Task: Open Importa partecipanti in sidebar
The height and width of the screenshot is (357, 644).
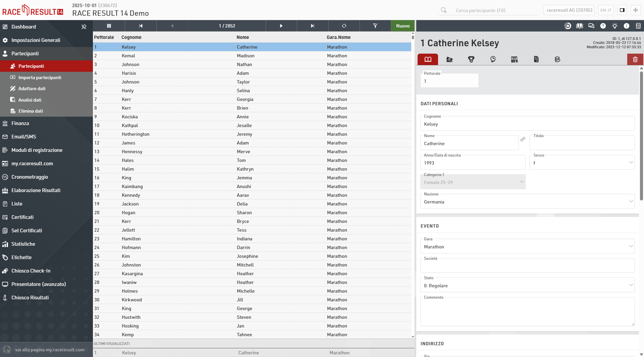Action: (40, 77)
